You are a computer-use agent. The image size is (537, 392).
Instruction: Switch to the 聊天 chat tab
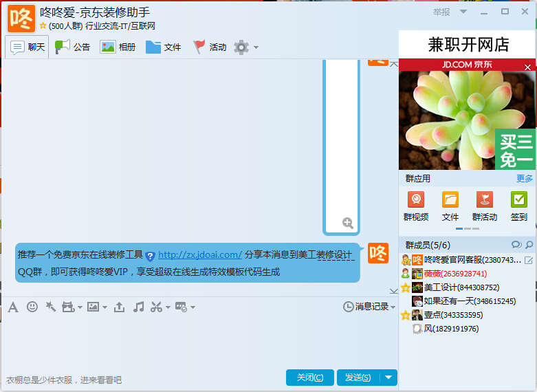(x=27, y=47)
